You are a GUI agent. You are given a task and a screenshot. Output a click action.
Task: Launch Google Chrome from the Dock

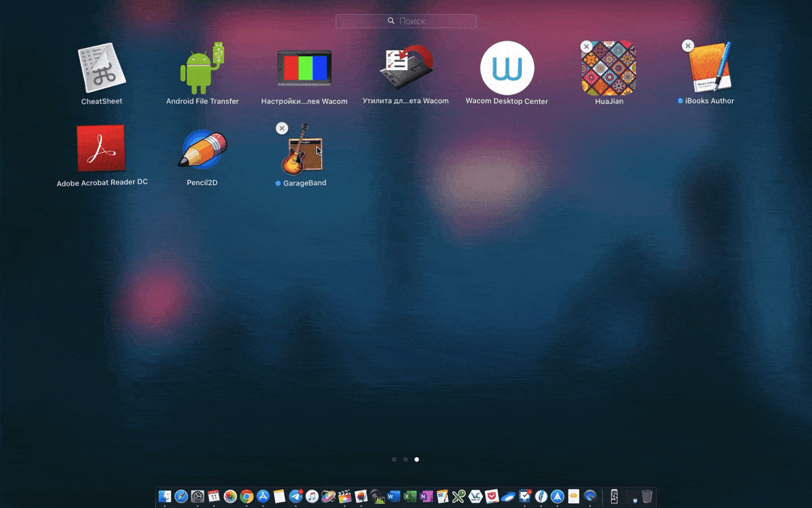pos(246,496)
